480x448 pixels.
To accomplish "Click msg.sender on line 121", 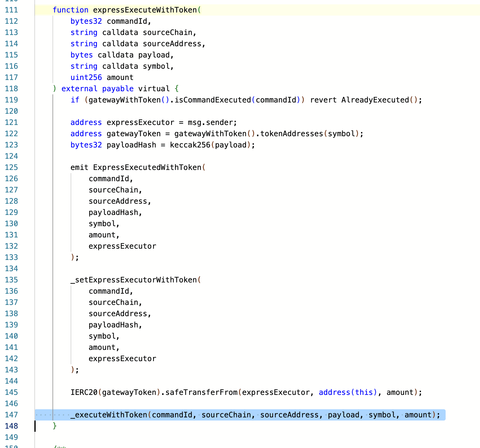I will [210, 122].
